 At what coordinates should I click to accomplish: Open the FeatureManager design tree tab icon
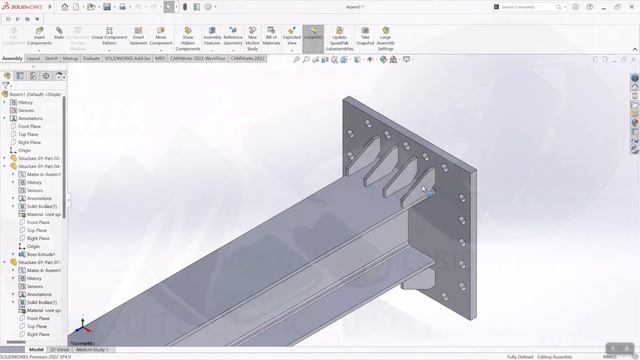coord(7,76)
